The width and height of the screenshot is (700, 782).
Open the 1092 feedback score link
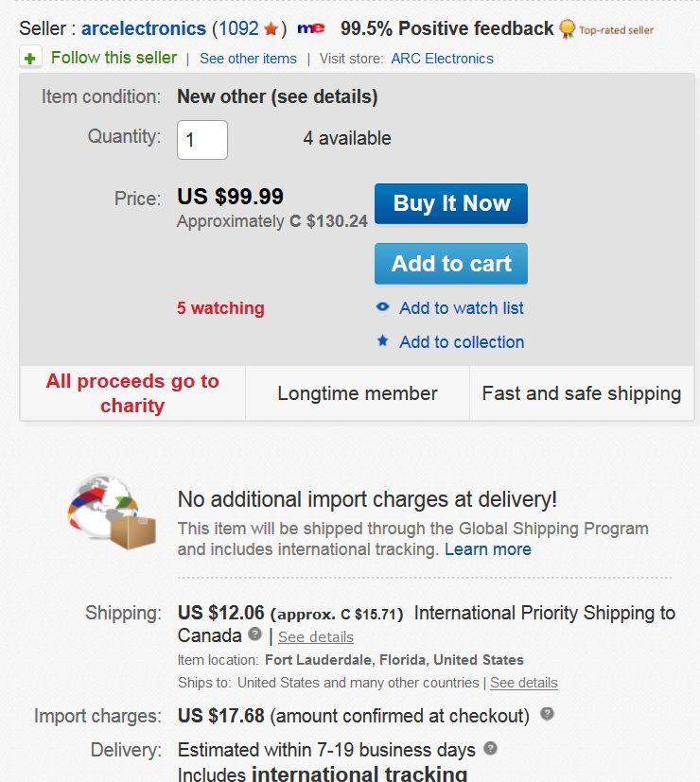tap(238, 29)
